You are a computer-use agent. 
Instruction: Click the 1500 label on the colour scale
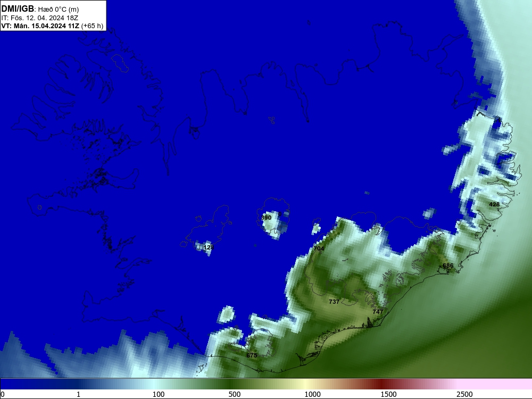point(388,394)
